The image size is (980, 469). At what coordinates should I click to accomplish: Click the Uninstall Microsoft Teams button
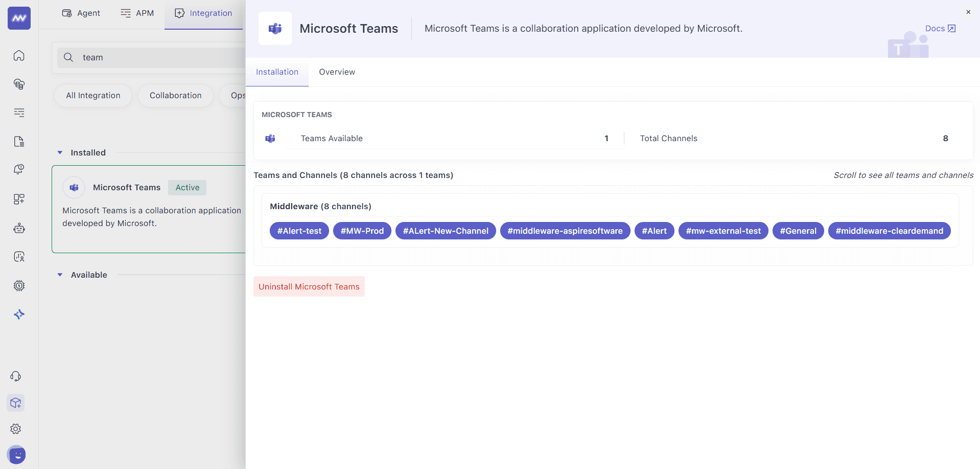click(309, 286)
